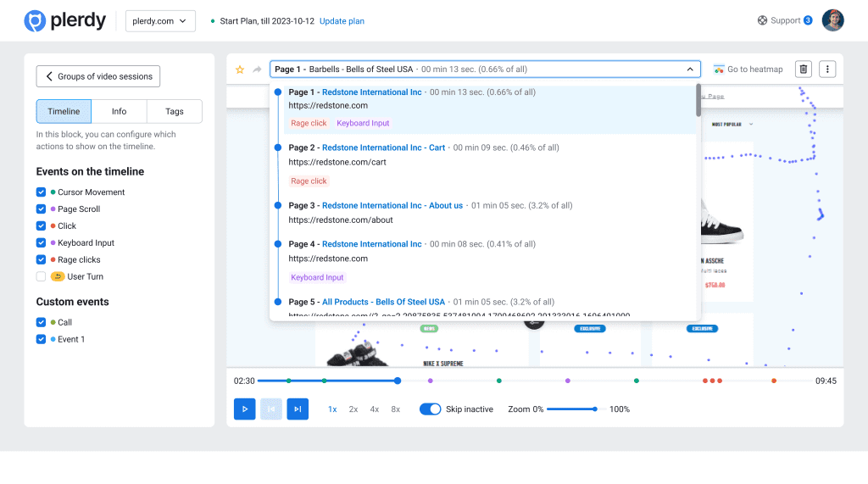This screenshot has width=868, height=484.
Task: Mark session as favorite with star
Action: pyautogui.click(x=240, y=70)
